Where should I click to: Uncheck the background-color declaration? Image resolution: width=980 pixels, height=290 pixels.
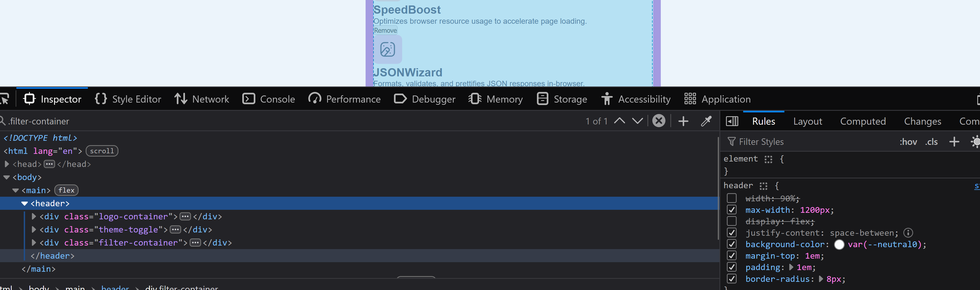point(731,244)
